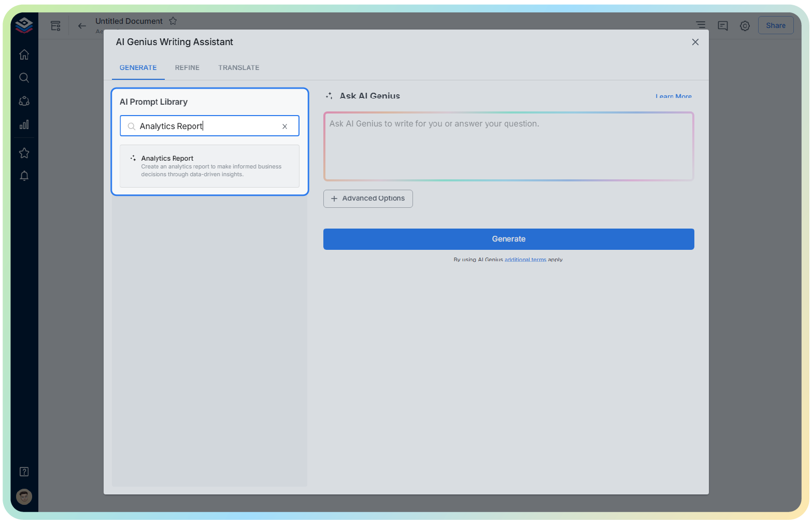Open the Learn More link
The image size is (812, 524).
click(x=674, y=96)
